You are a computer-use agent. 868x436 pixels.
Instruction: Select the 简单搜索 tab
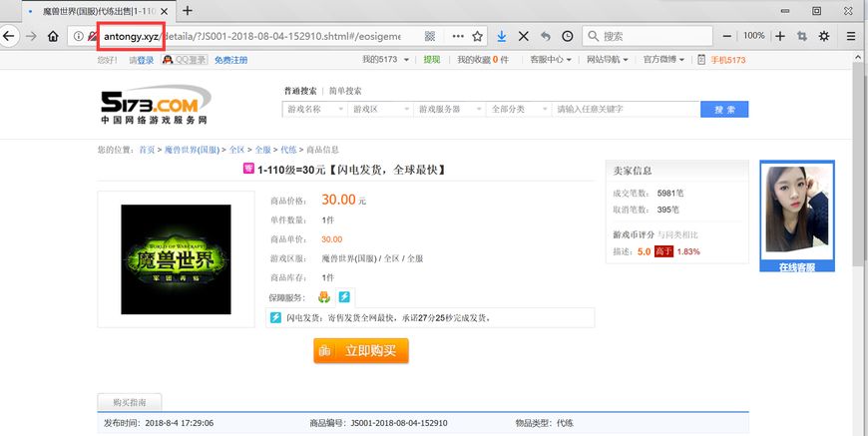point(345,91)
